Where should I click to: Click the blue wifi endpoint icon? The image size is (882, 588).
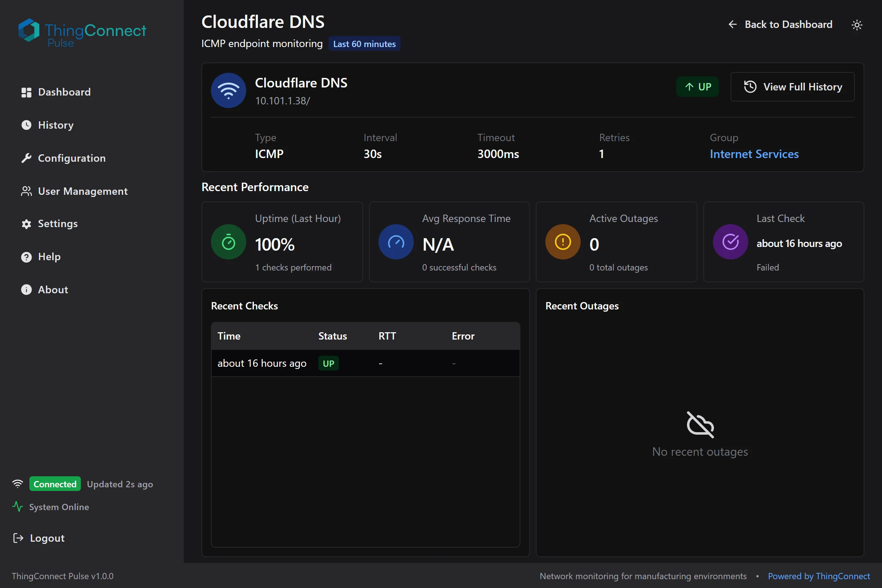tap(228, 90)
